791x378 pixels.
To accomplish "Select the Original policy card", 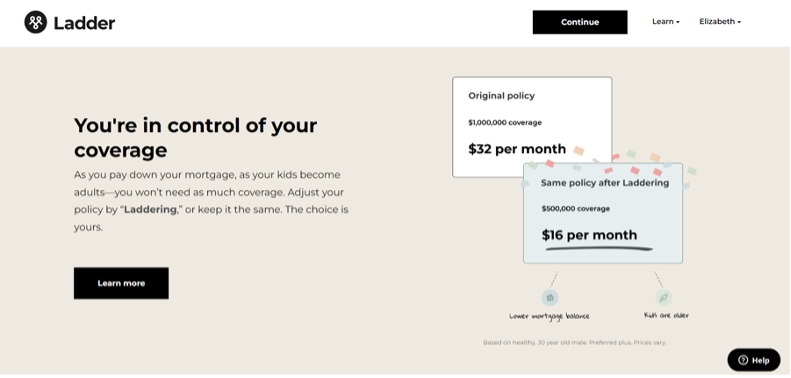I will click(x=532, y=127).
